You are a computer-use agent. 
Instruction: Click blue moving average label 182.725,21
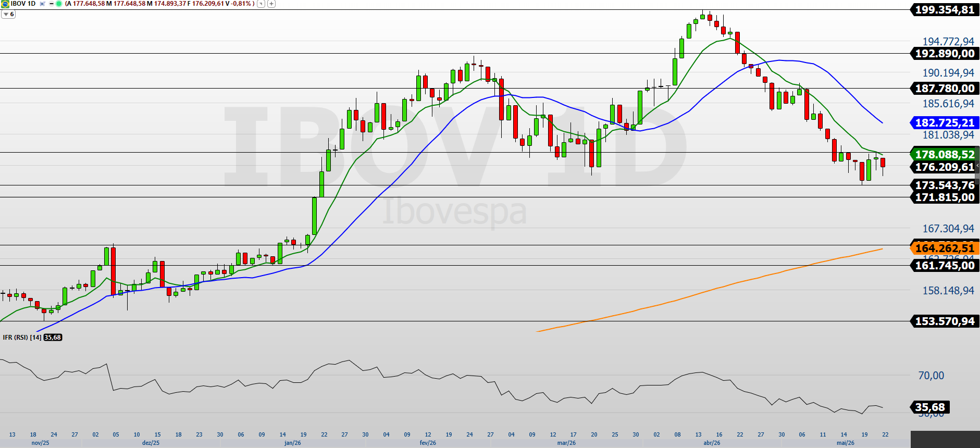pyautogui.click(x=945, y=123)
